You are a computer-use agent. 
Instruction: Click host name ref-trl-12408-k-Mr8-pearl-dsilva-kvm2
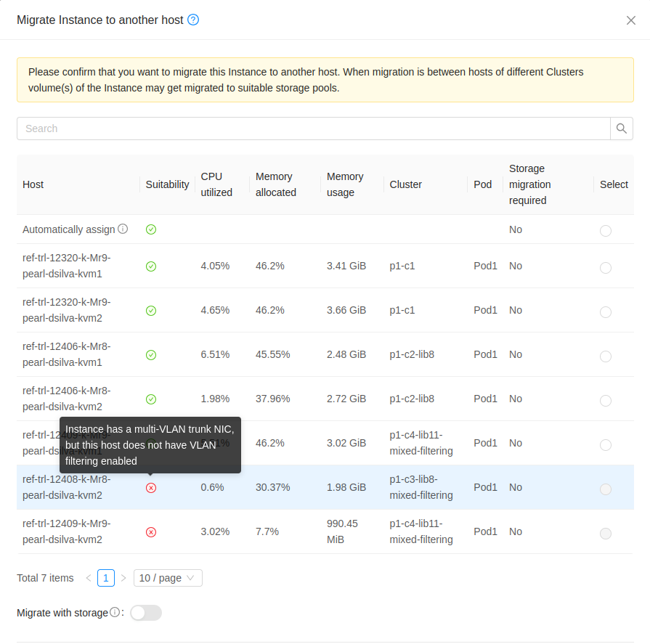pyautogui.click(x=66, y=487)
